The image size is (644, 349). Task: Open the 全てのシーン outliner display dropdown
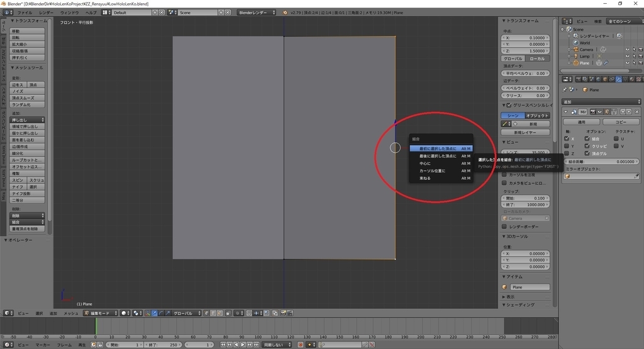coord(624,21)
